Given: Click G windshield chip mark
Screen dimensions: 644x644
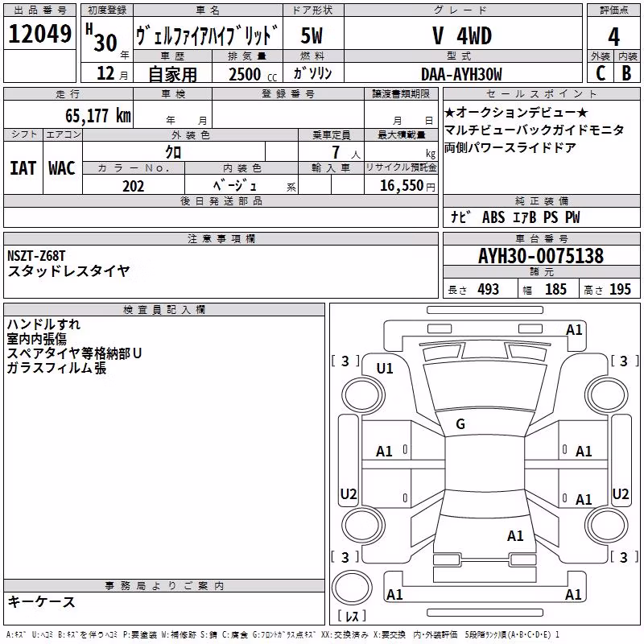Looking at the screenshot, I should coord(460,424).
